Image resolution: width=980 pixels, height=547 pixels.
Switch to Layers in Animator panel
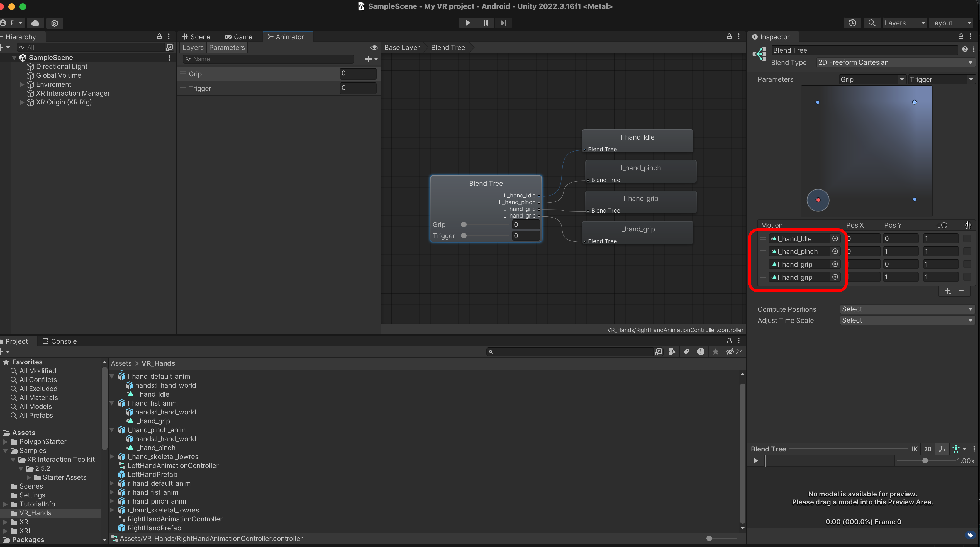193,48
